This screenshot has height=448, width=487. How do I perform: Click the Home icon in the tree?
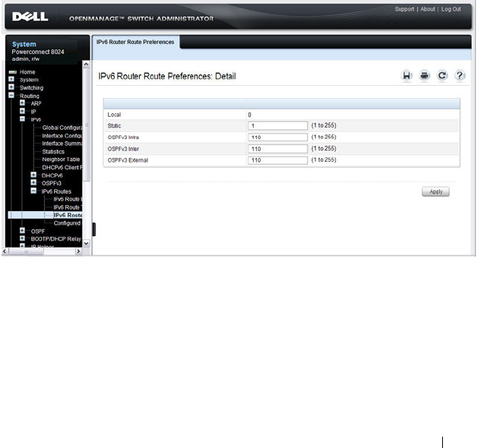tap(13, 72)
